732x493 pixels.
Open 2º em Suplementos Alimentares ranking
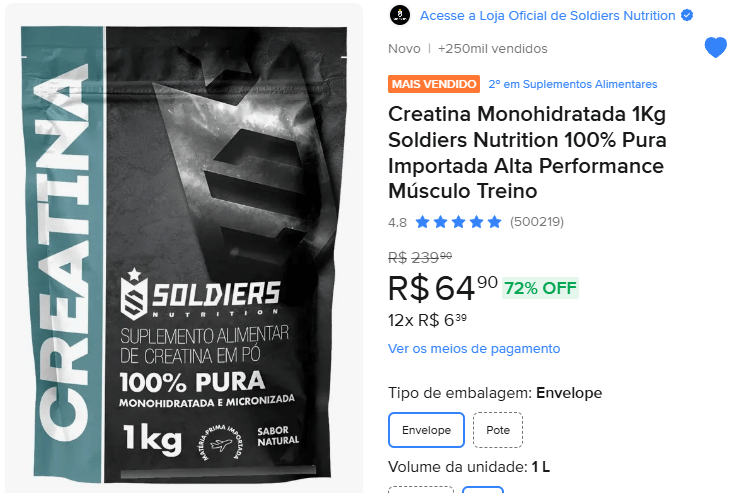(573, 84)
